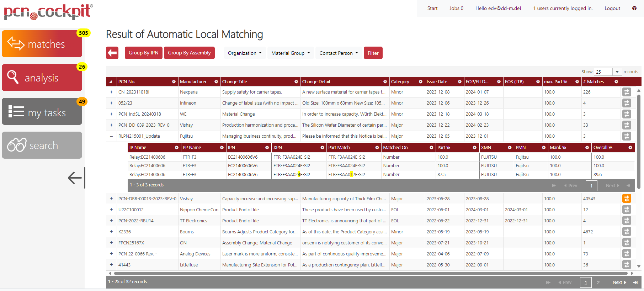Go to Start in top navigation
This screenshot has height=291, width=644.
[432, 8]
